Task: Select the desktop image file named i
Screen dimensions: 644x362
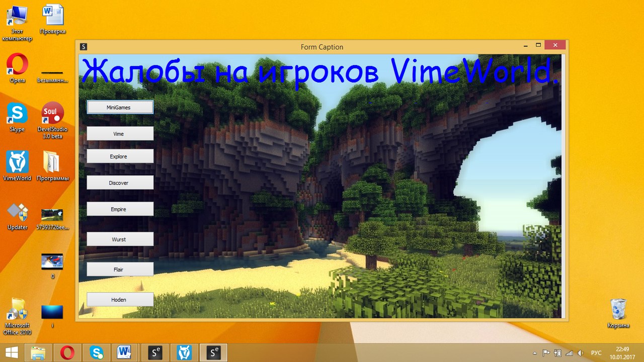Action: (x=52, y=315)
